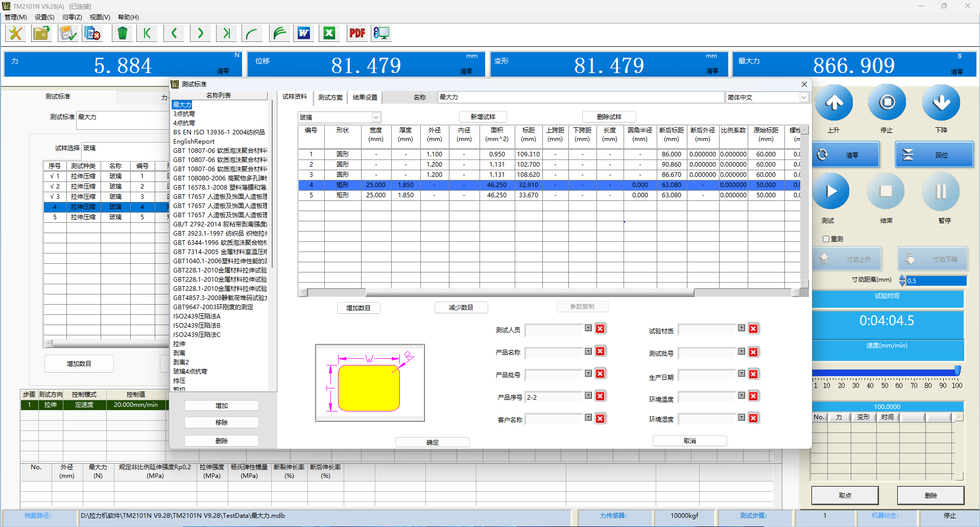Click the 新增试样 button
Viewport: 980px width, 527px height.
coord(483,117)
